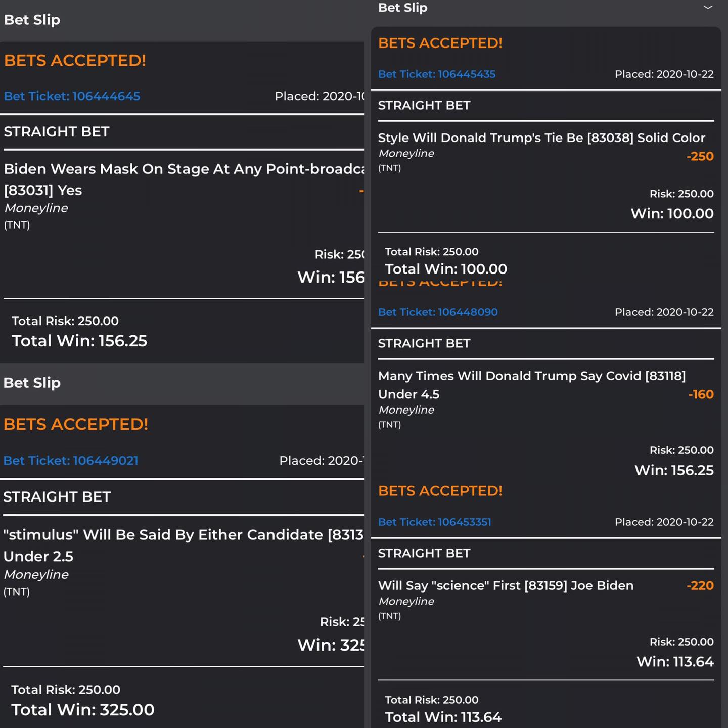The height and width of the screenshot is (728, 728).
Task: Click the -220 odds for Joe Biden
Action: [700, 586]
